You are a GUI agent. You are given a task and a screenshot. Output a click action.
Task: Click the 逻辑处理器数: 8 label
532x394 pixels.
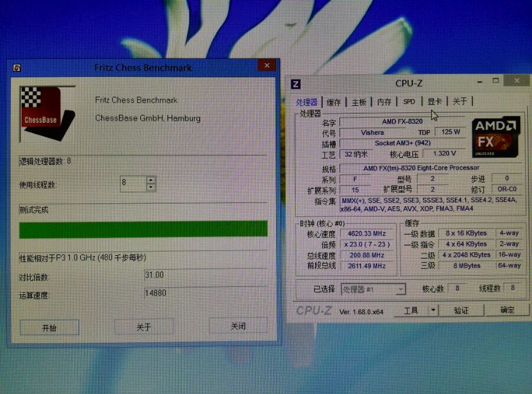[x=45, y=161]
